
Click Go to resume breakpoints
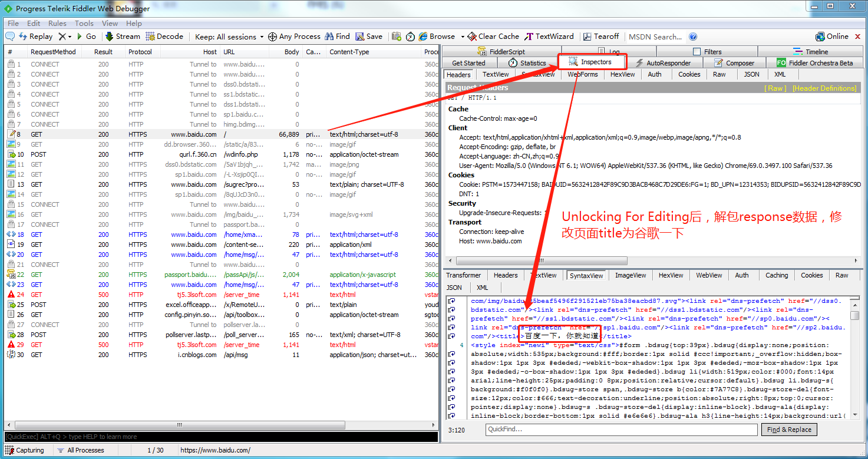(86, 37)
